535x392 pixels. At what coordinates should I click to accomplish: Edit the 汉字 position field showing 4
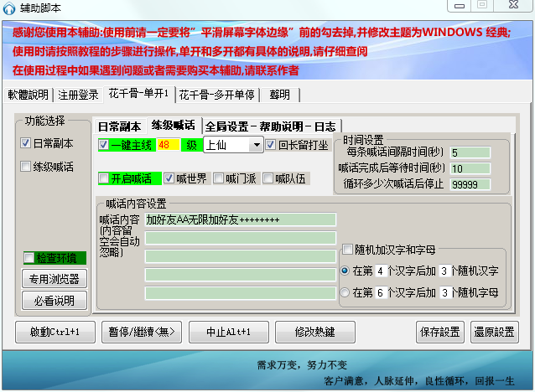[381, 271]
